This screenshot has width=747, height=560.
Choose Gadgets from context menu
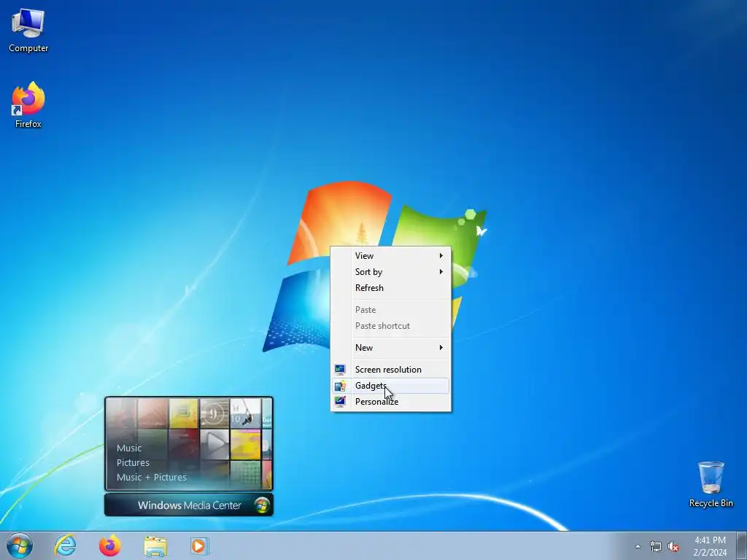point(391,386)
